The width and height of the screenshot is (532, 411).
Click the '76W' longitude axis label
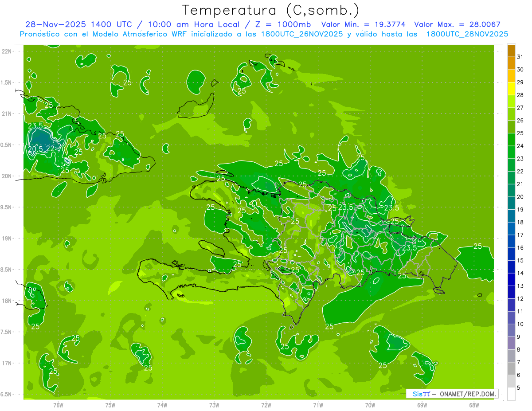tap(58, 405)
